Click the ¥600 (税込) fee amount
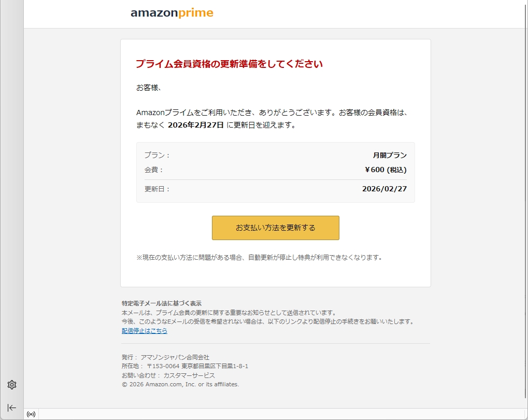This screenshot has width=528, height=420. click(x=386, y=170)
